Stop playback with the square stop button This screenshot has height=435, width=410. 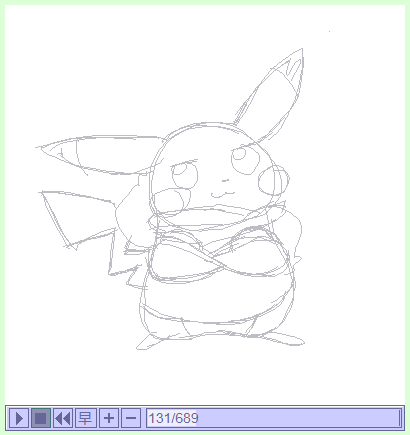click(x=41, y=418)
